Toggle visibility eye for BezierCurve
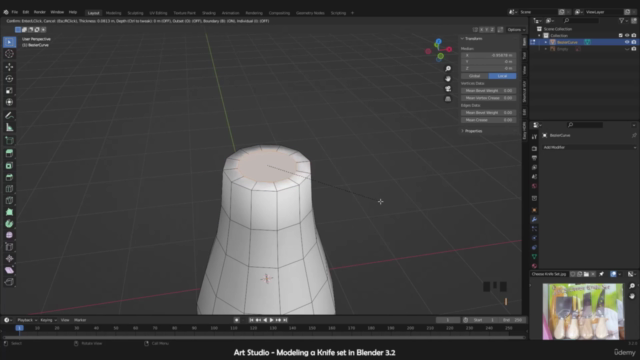The image size is (640, 360). click(627, 42)
